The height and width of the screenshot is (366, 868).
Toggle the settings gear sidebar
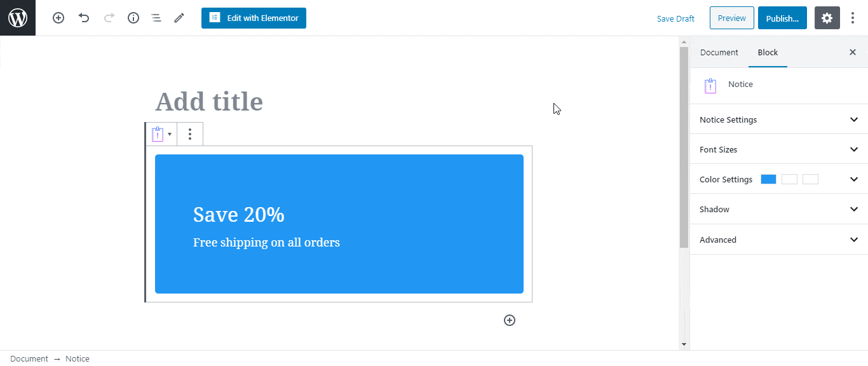tap(827, 18)
